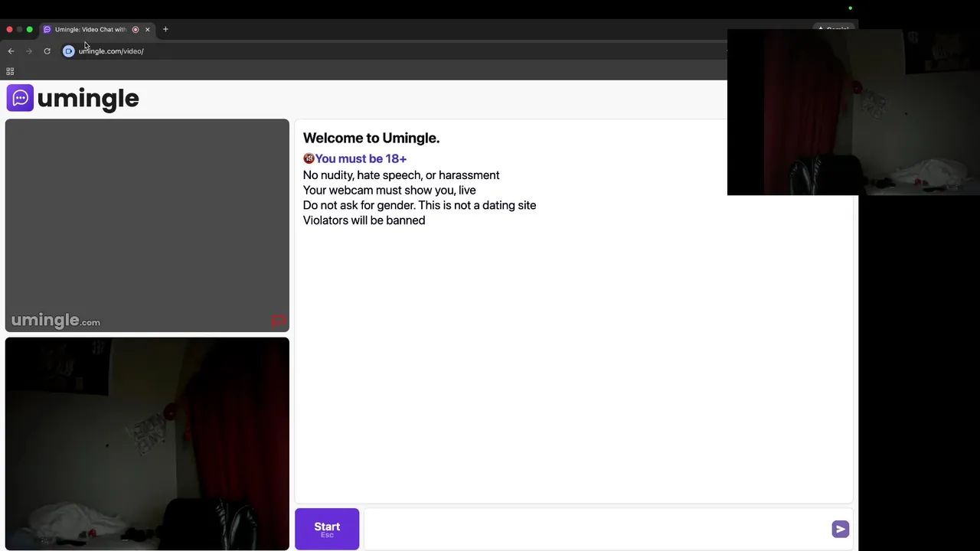Viewport: 980px width, 551px height.
Task: Send the message with the purple arrow icon
Action: point(840,529)
